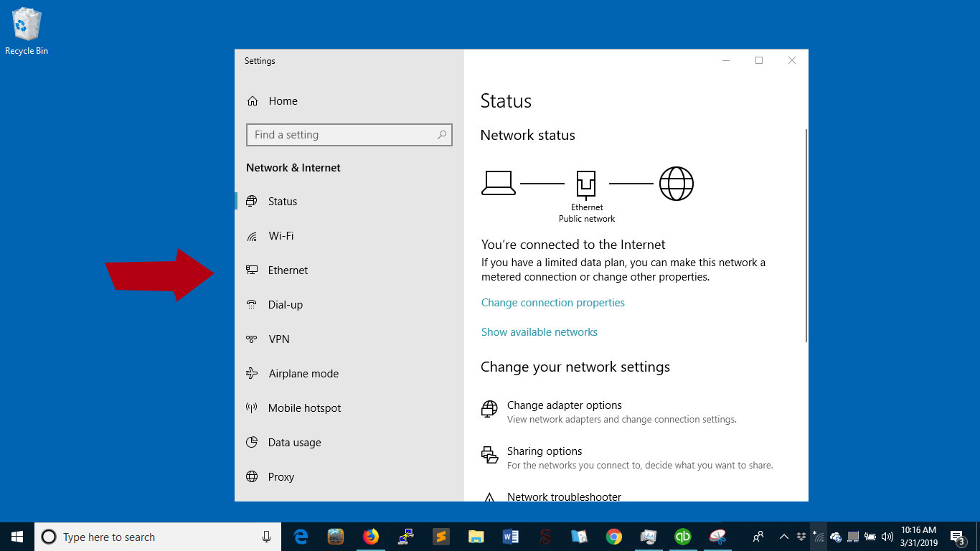Open the Windows Start menu
Image resolution: width=980 pixels, height=551 pixels.
point(17,537)
